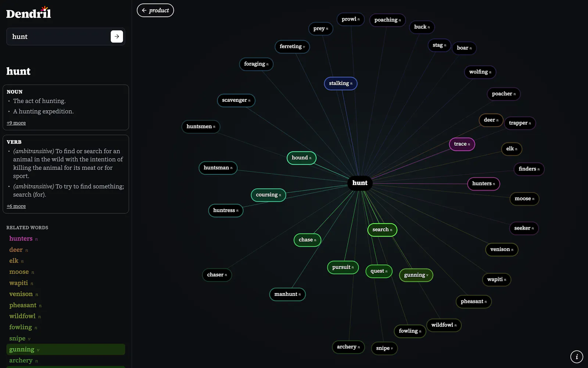The height and width of the screenshot is (368, 588).
Task: Select the 'wolfing' graph node
Action: tap(480, 72)
